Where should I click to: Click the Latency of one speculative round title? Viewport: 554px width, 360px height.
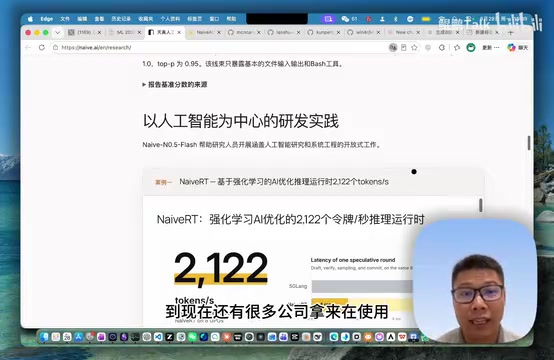pos(353,260)
